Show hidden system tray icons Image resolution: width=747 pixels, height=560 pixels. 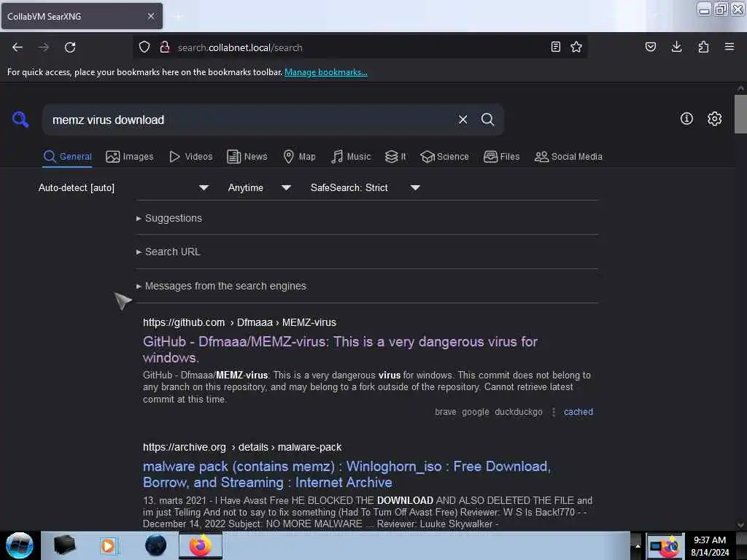[x=638, y=545]
